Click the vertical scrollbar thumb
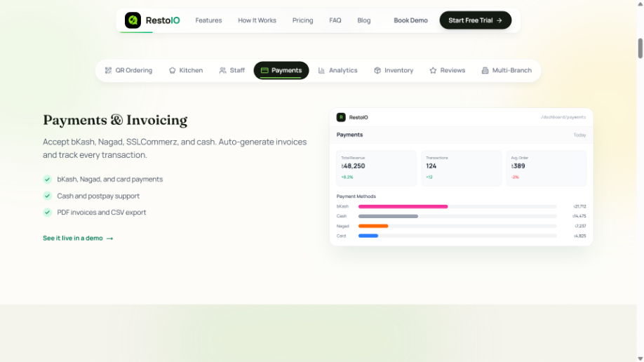The height and width of the screenshot is (362, 644). 640,48
